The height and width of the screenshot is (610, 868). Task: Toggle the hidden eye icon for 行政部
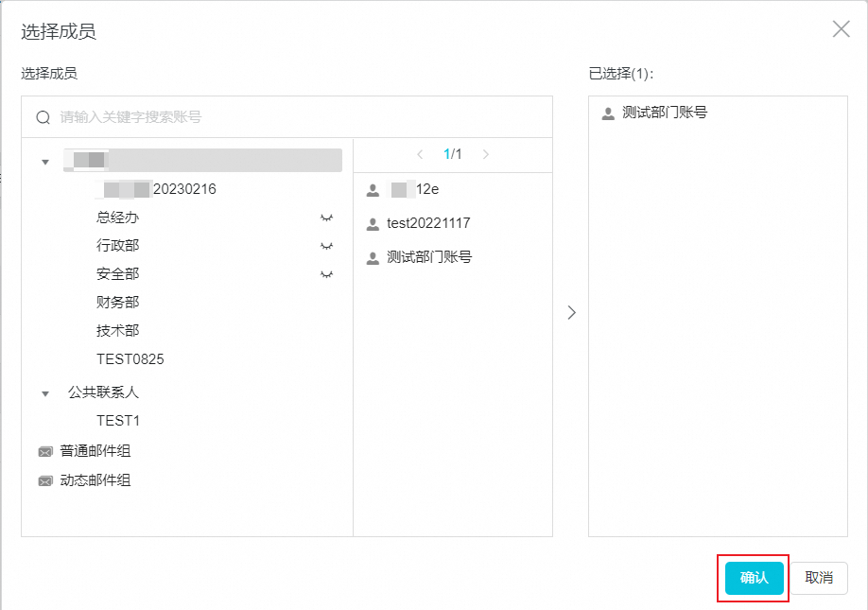tap(327, 246)
